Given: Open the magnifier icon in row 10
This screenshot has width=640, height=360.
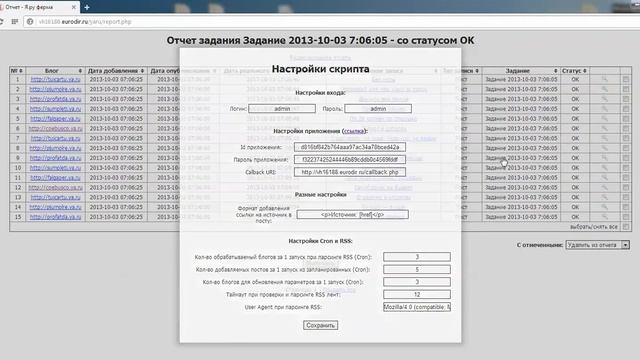Looking at the screenshot, I should 604,168.
